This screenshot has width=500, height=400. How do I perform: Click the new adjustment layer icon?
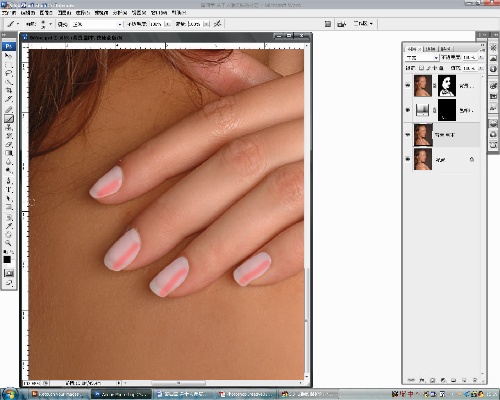click(x=443, y=380)
